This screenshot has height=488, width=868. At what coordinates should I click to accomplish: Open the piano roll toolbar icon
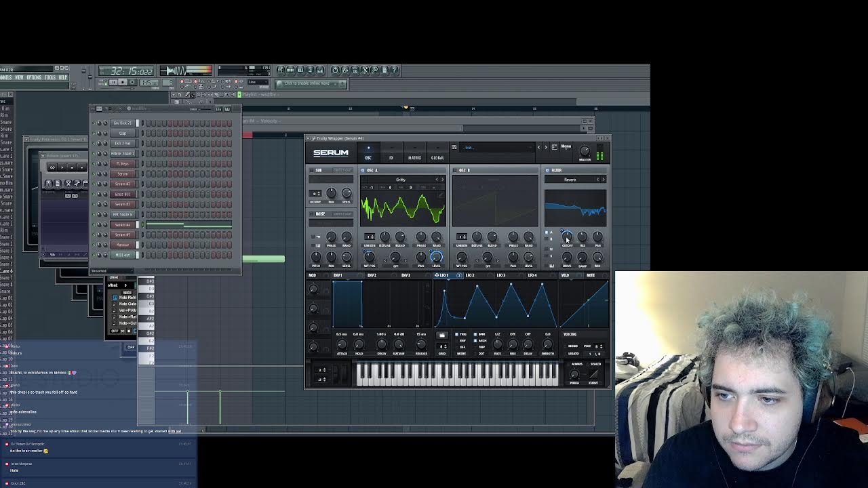(300, 70)
